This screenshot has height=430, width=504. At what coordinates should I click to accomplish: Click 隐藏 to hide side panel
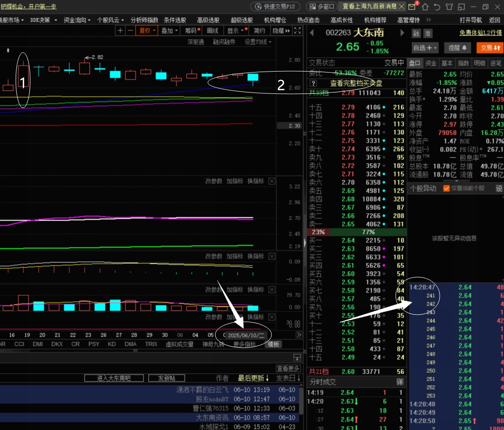(281, 31)
